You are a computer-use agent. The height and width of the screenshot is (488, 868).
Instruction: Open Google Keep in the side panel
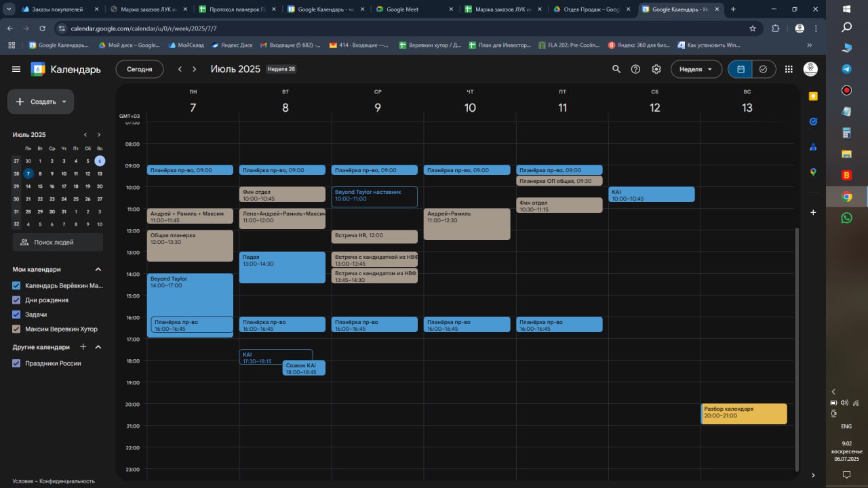tap(813, 97)
